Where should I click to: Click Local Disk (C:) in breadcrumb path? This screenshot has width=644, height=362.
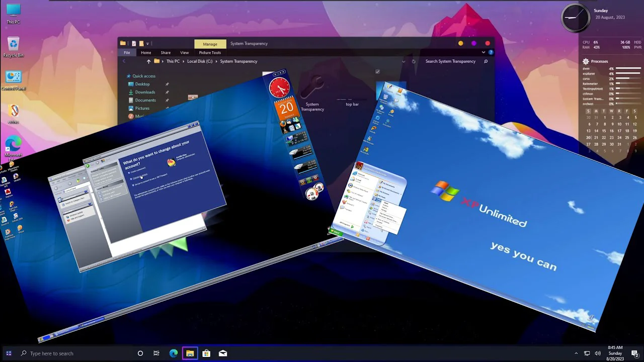pos(200,61)
